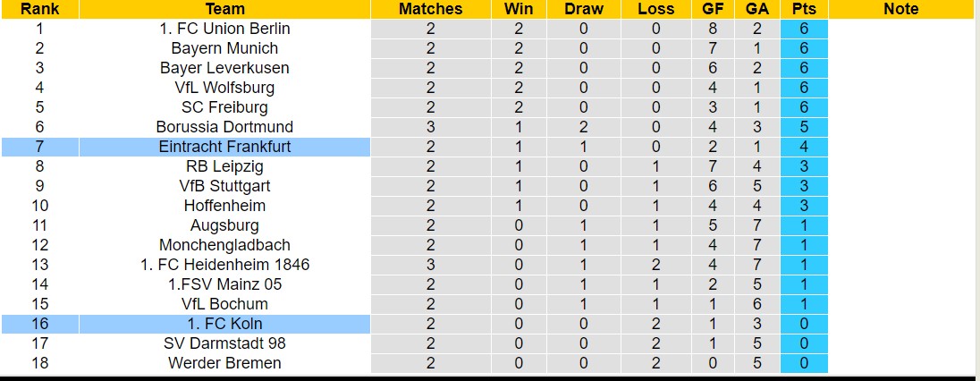
Task: Open Borussia Dortmund team entry
Action: tap(224, 127)
